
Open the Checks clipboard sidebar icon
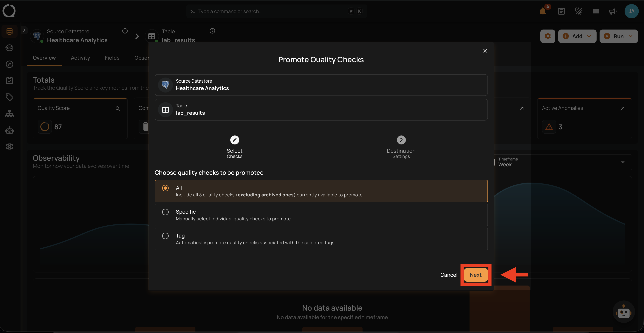click(10, 81)
